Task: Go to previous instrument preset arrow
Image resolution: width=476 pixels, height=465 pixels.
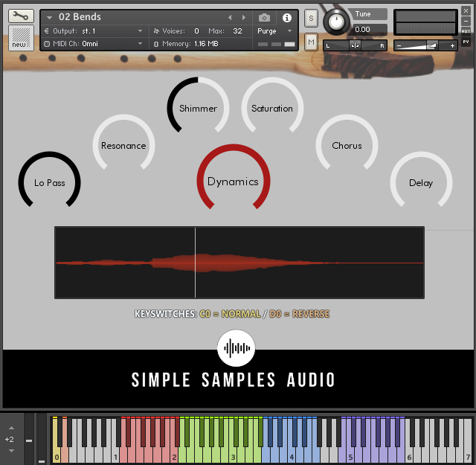Action: pos(230,18)
